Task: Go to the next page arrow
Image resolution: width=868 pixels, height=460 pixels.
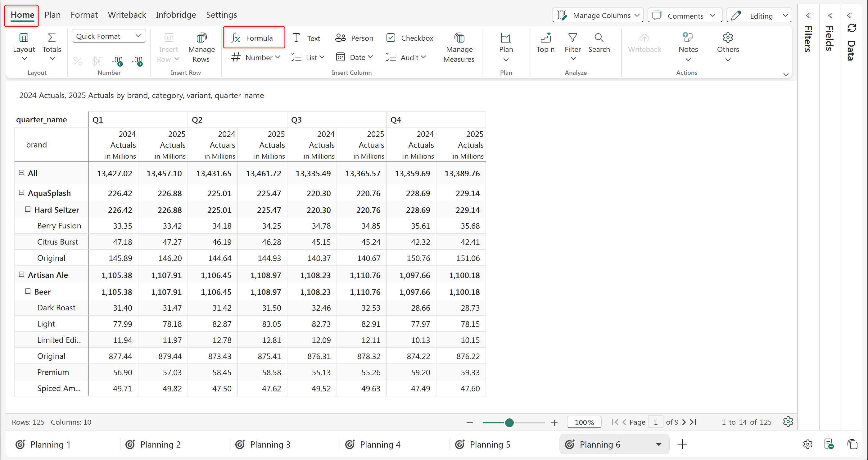Action: 684,422
